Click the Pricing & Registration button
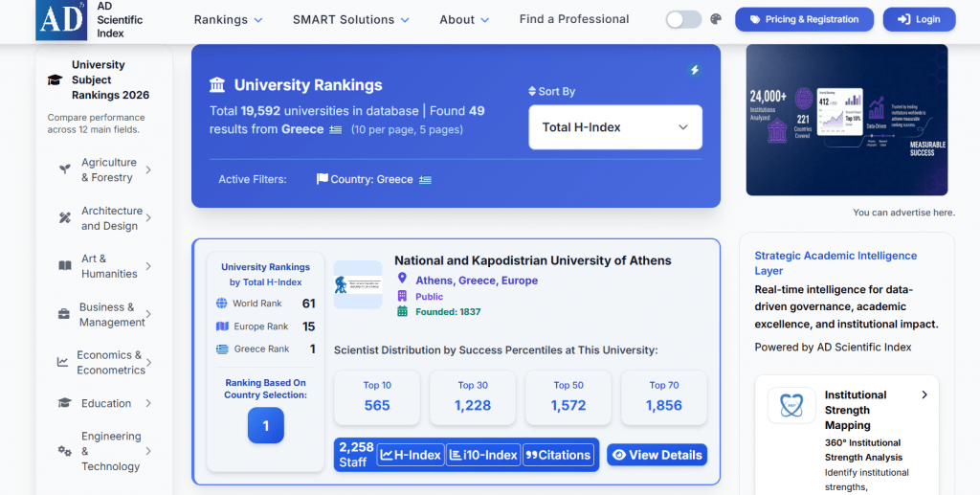Image resolution: width=980 pixels, height=495 pixels. point(804,19)
